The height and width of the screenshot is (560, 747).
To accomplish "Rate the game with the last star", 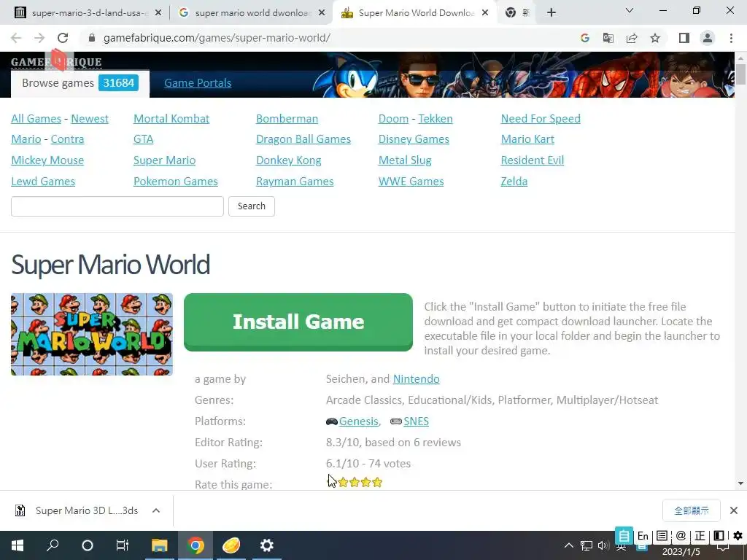I will click(377, 483).
